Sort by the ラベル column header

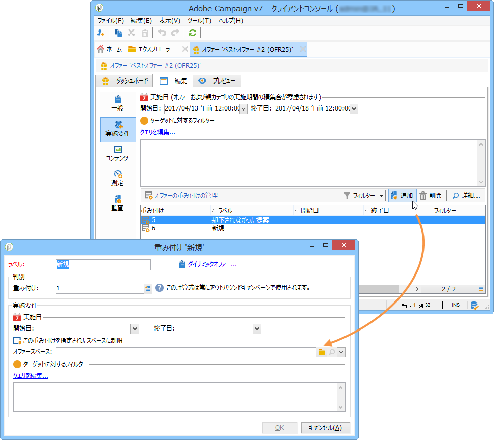(x=252, y=211)
